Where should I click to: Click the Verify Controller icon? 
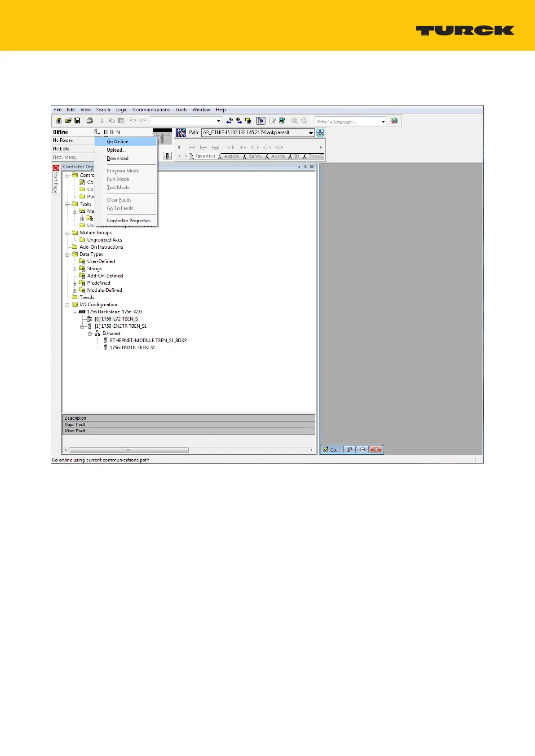(x=282, y=121)
